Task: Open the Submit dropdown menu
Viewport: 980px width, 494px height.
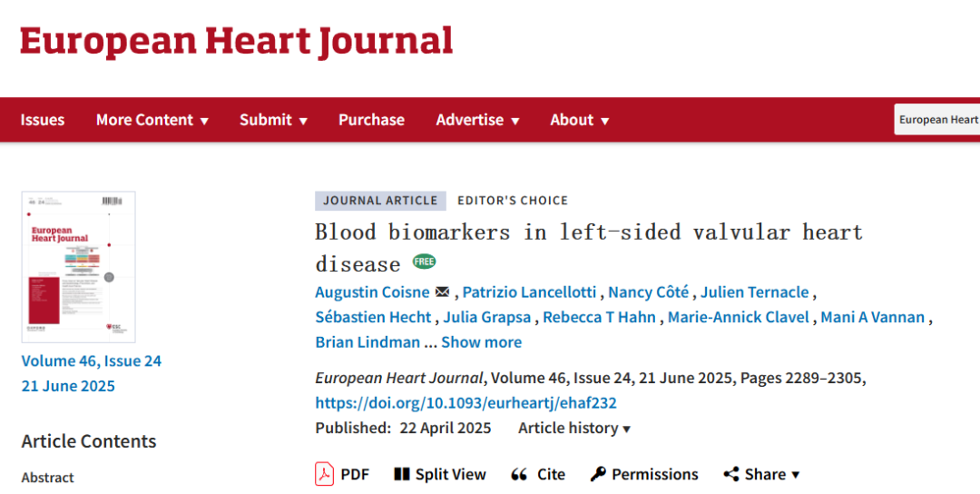Action: point(273,120)
